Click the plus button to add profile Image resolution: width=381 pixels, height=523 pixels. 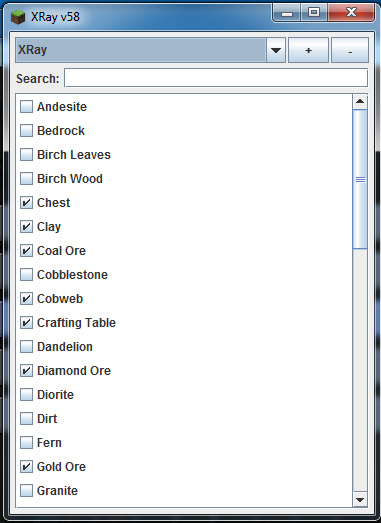point(308,50)
